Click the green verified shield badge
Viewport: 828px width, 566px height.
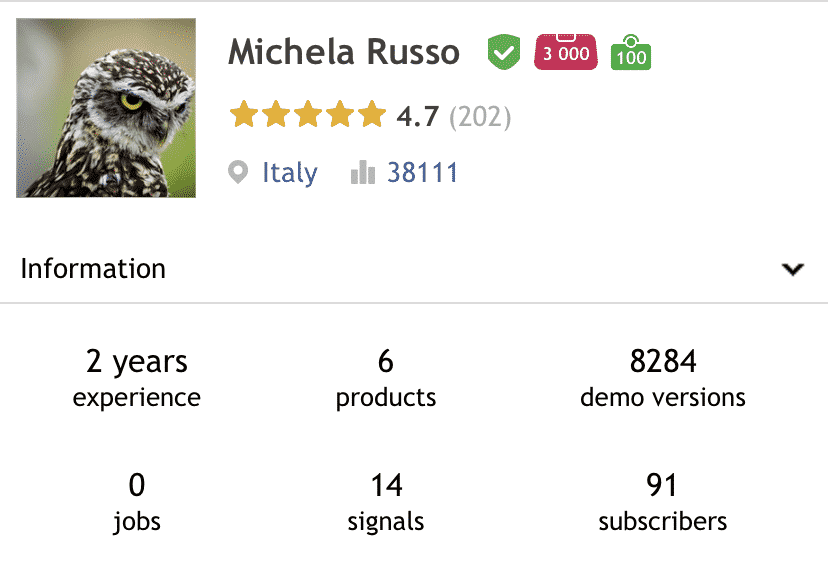coord(504,52)
